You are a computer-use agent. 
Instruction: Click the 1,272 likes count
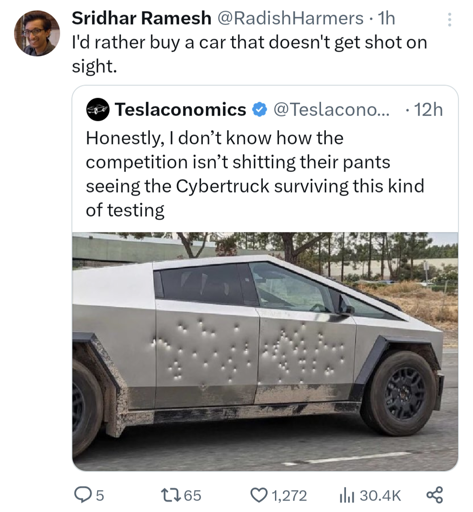coord(289,495)
